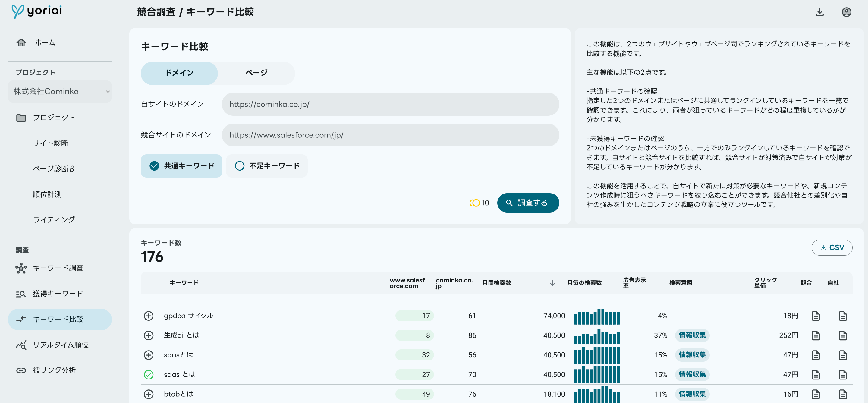Click the キーワード比較 arrows icon
This screenshot has height=403, width=868.
click(21, 319)
